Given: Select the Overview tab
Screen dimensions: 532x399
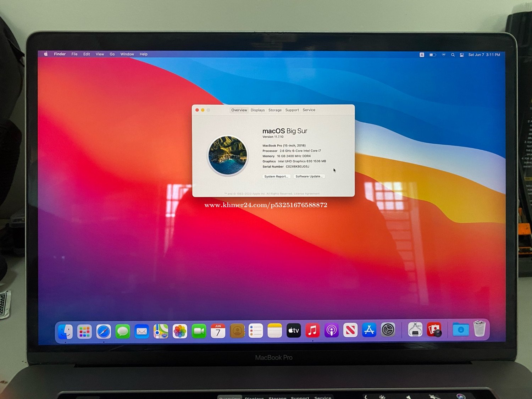Looking at the screenshot, I should point(239,110).
